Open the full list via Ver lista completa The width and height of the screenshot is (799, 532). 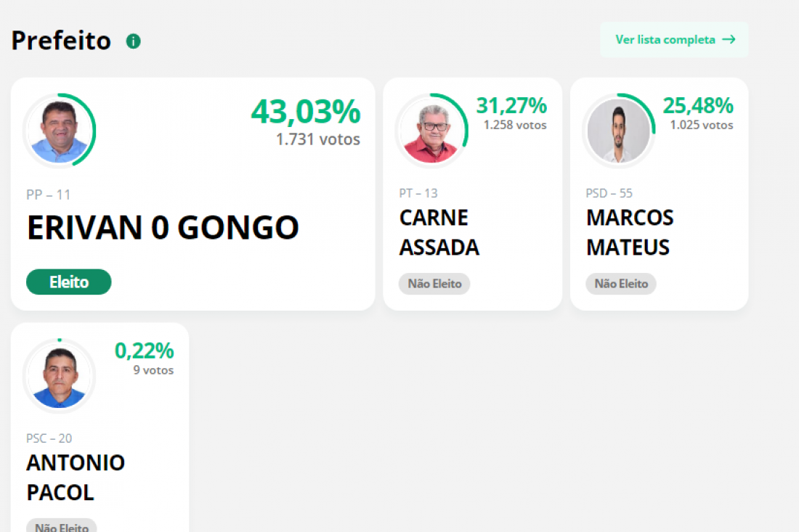pyautogui.click(x=674, y=40)
